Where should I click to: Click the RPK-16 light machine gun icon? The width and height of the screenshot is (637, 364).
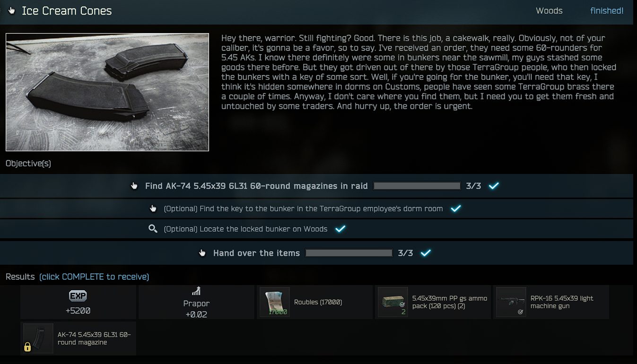(x=511, y=302)
